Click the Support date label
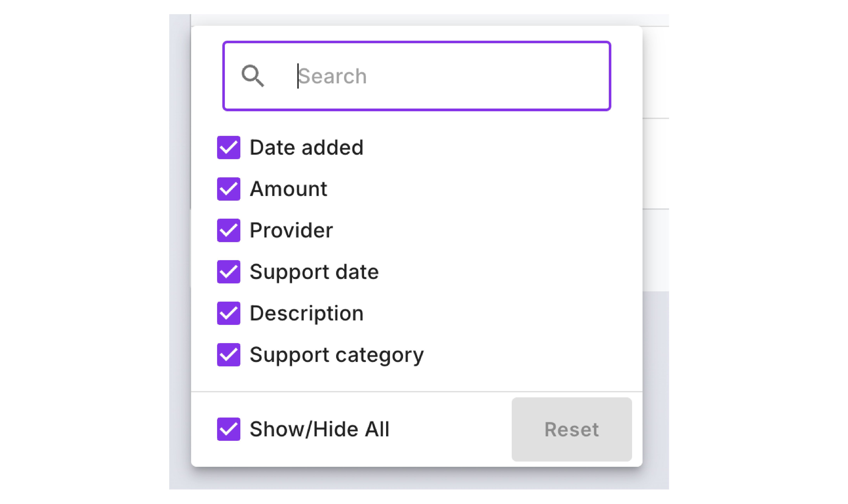The width and height of the screenshot is (848, 504). click(x=314, y=272)
